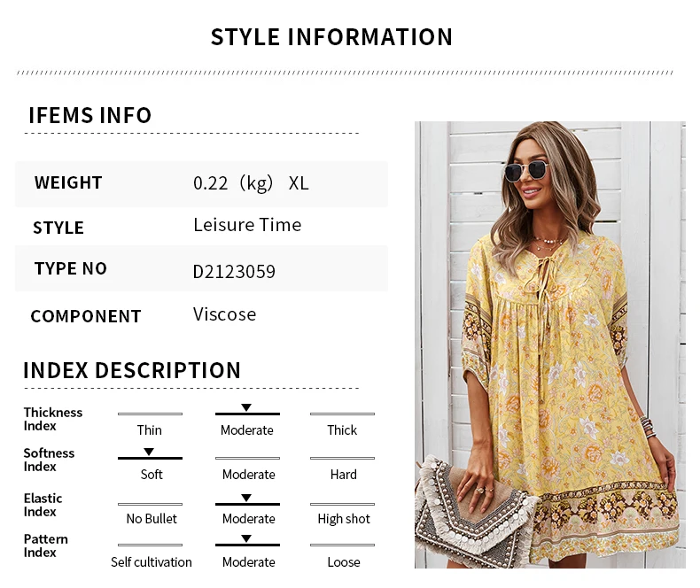Viewport: 700px width, 588px height.
Task: Select the WEIGHT label
Action: pyautogui.click(x=68, y=182)
